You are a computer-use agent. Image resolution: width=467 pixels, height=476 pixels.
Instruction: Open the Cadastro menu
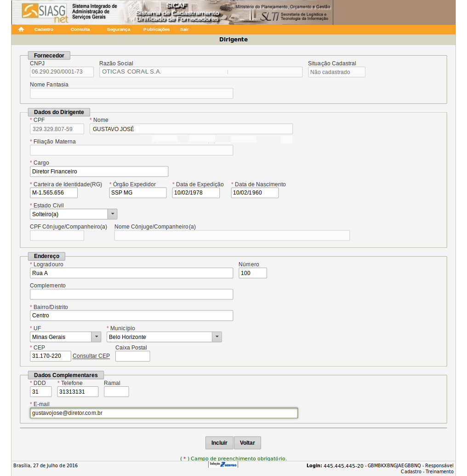(44, 29)
